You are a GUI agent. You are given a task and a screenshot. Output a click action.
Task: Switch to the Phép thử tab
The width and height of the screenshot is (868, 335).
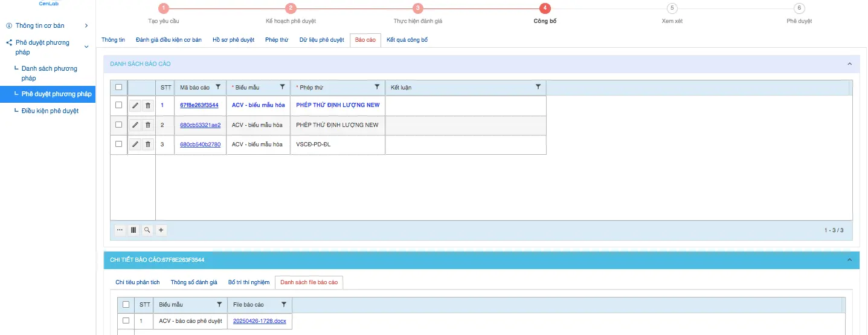pyautogui.click(x=277, y=40)
